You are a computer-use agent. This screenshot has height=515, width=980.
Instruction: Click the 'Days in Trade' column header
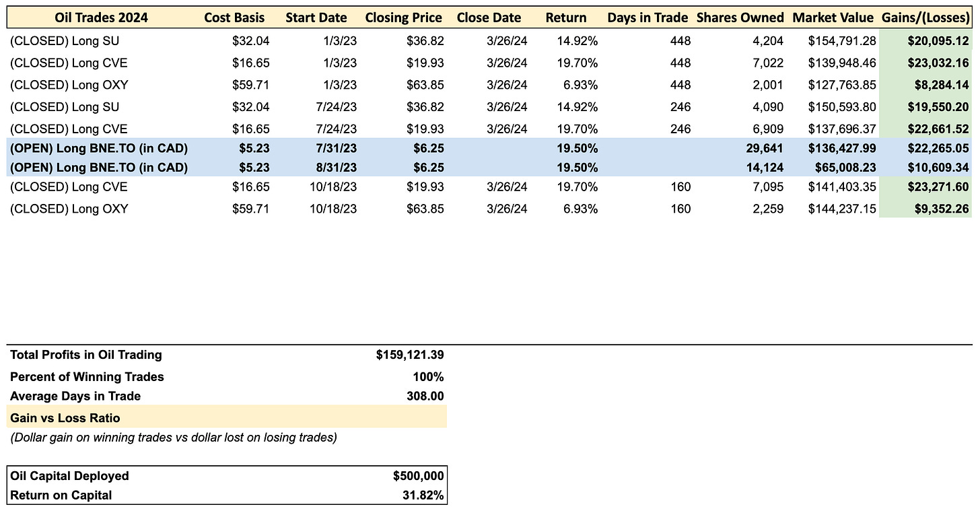[647, 18]
